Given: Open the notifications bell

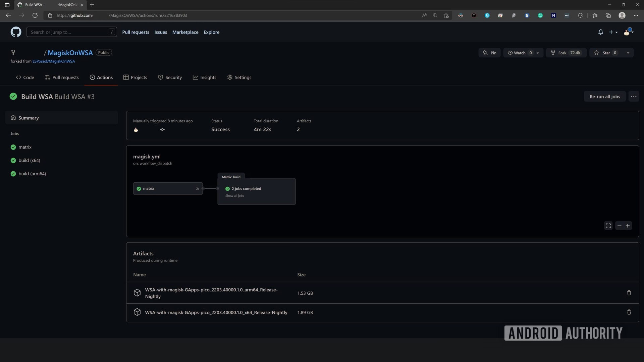Looking at the screenshot, I should coord(600,32).
